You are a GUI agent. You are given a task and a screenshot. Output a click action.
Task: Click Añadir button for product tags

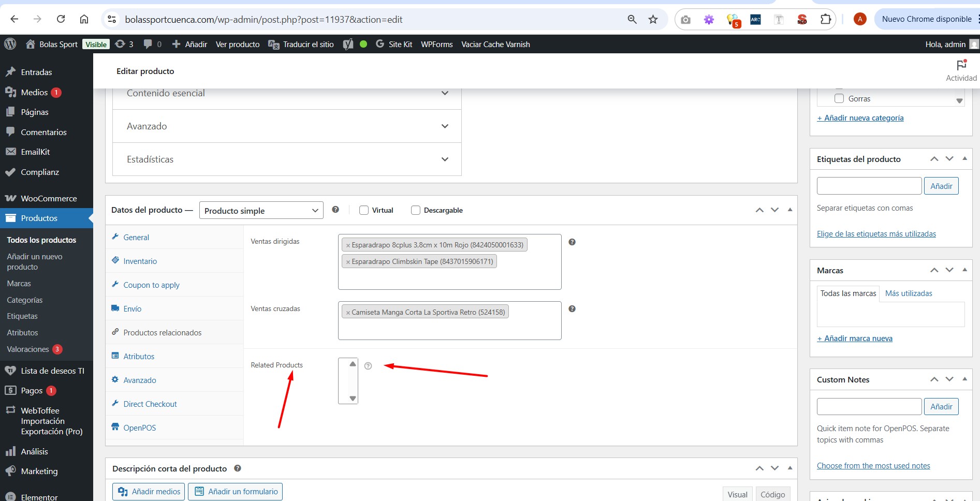[x=941, y=186]
